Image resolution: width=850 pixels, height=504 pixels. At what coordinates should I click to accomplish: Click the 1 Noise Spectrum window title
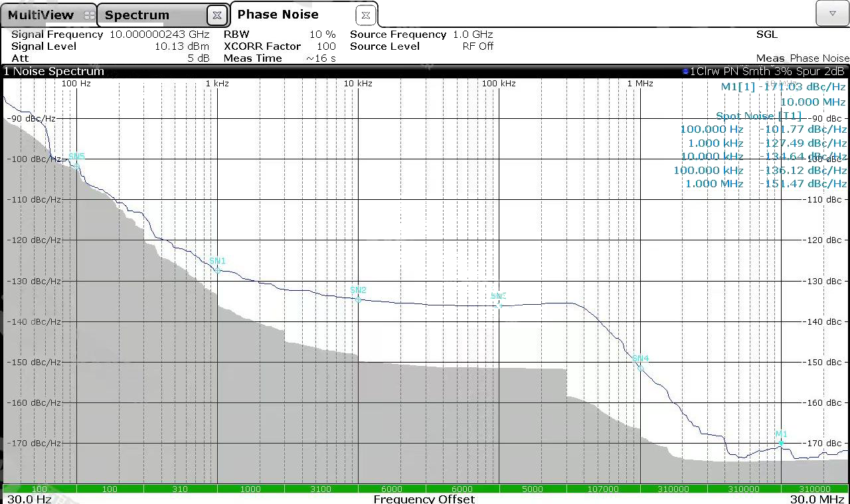point(54,71)
